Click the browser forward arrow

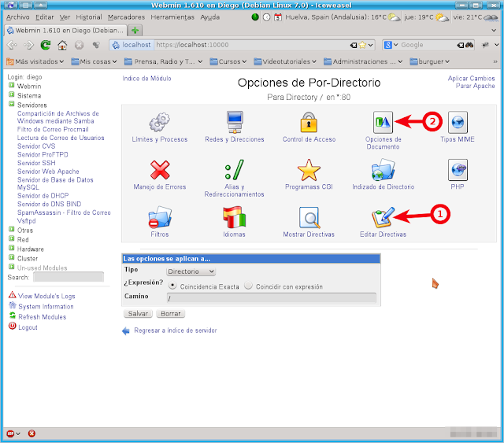coord(28,45)
